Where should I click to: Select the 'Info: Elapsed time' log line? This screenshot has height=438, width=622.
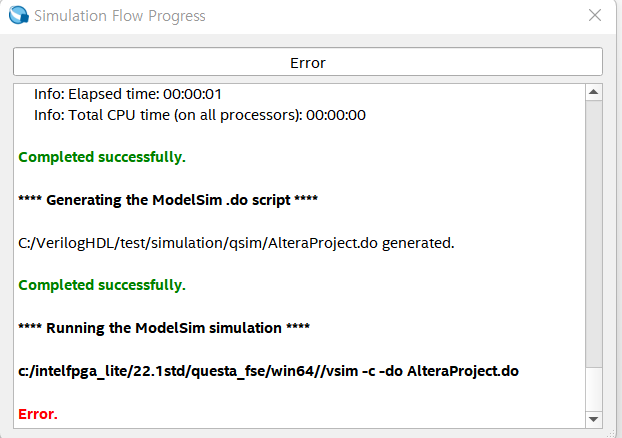point(127,94)
